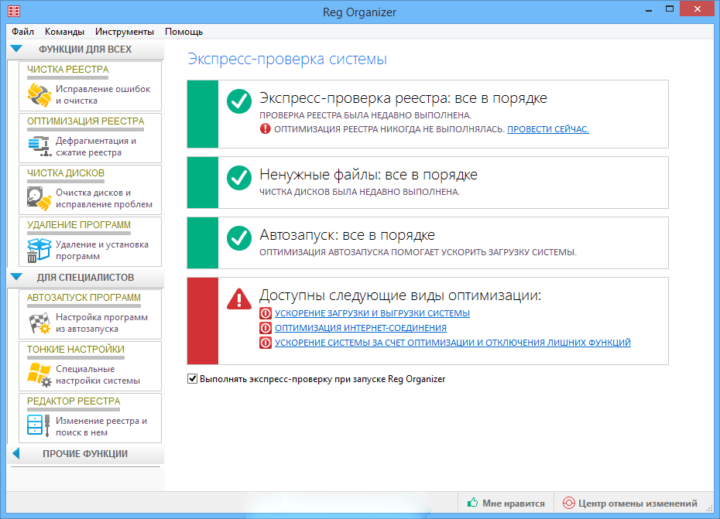Click 'ОПТИМИЗАЦИЯ АВТОЗАПУСКА ПОМОГАЕТ УСКОРИТЬ' text
The height and width of the screenshot is (519, 720).
(x=418, y=252)
